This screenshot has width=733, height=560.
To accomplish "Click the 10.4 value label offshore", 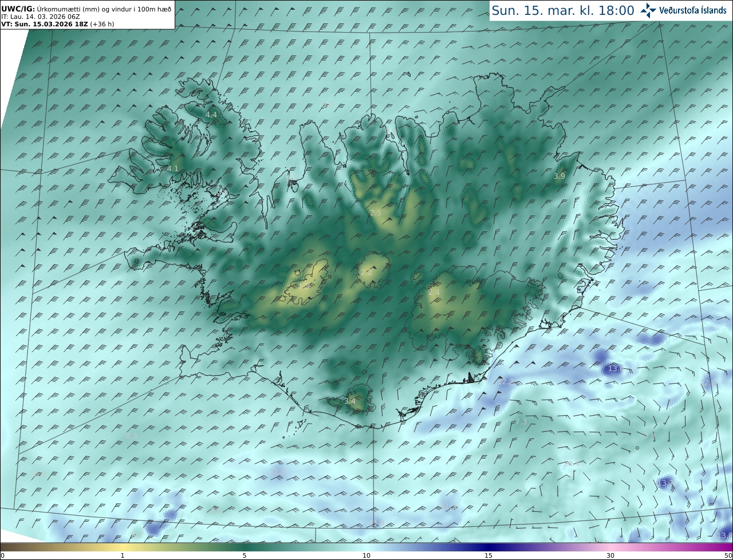I will point(572,463).
